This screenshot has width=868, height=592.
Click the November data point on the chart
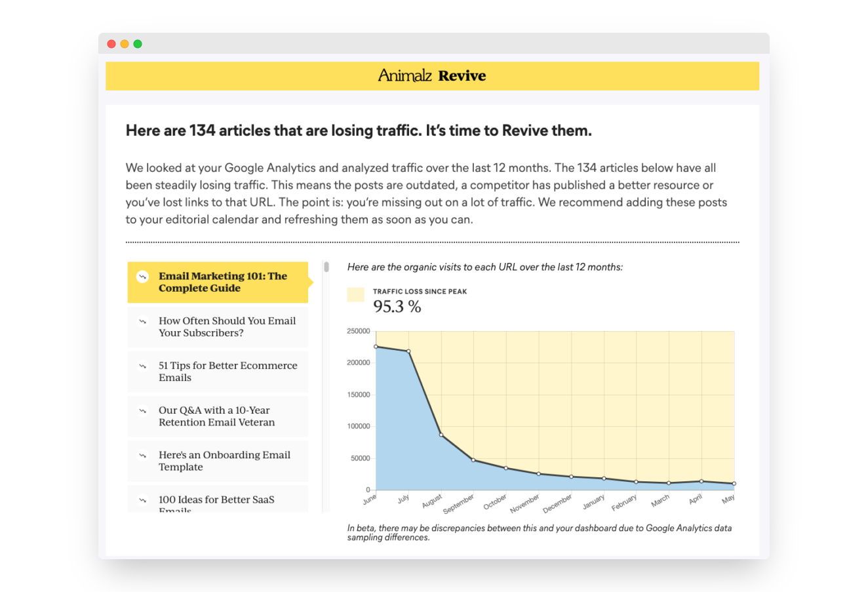(x=539, y=474)
